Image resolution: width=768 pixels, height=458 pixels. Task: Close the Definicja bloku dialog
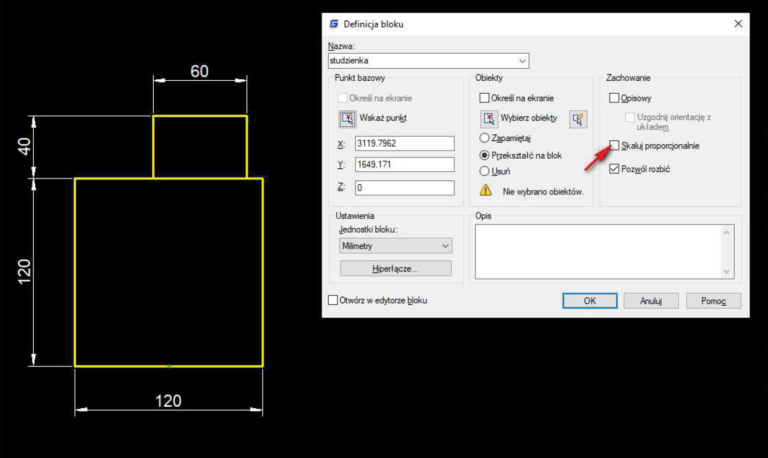(x=738, y=23)
